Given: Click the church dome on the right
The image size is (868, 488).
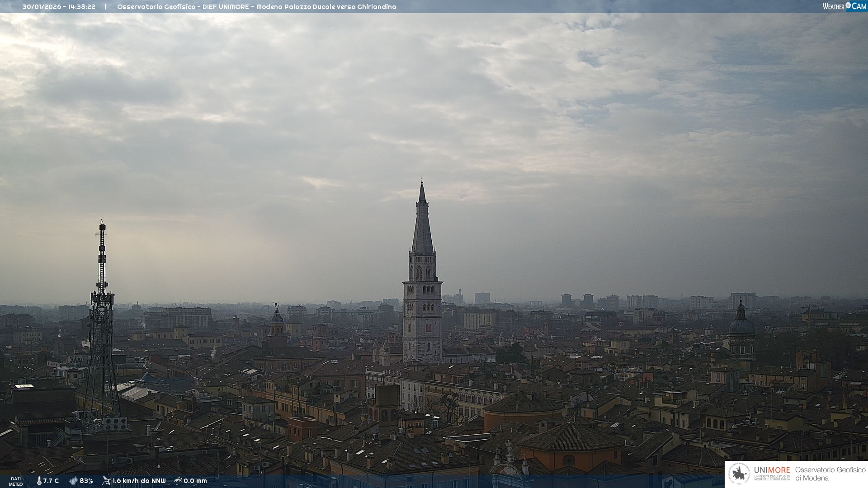Looking at the screenshot, I should pos(741,326).
